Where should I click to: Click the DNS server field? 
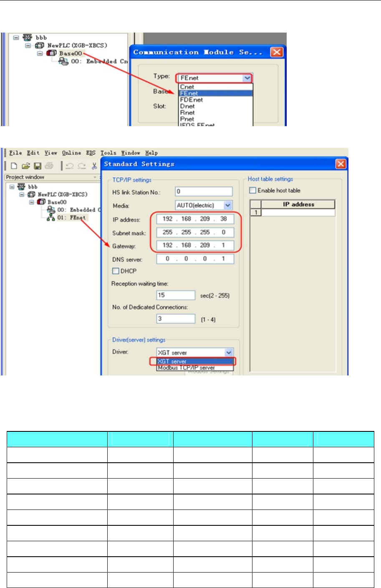tap(195, 259)
